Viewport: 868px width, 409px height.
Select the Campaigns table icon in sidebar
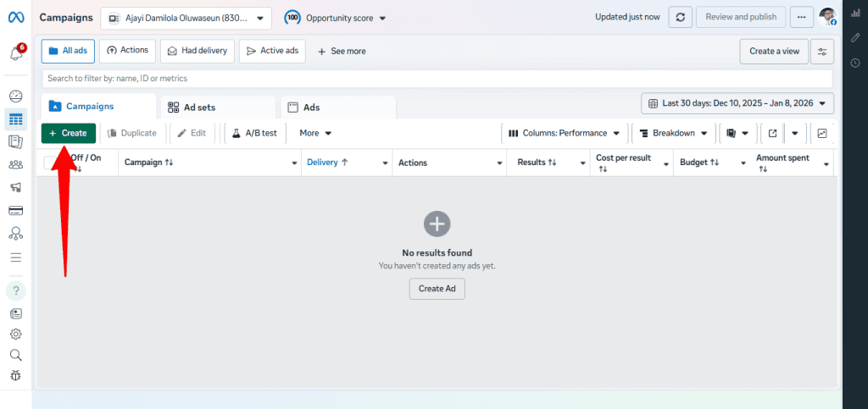click(x=16, y=119)
